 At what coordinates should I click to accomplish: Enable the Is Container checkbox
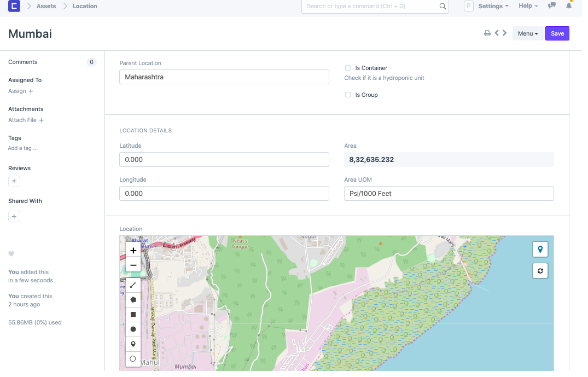click(x=348, y=68)
